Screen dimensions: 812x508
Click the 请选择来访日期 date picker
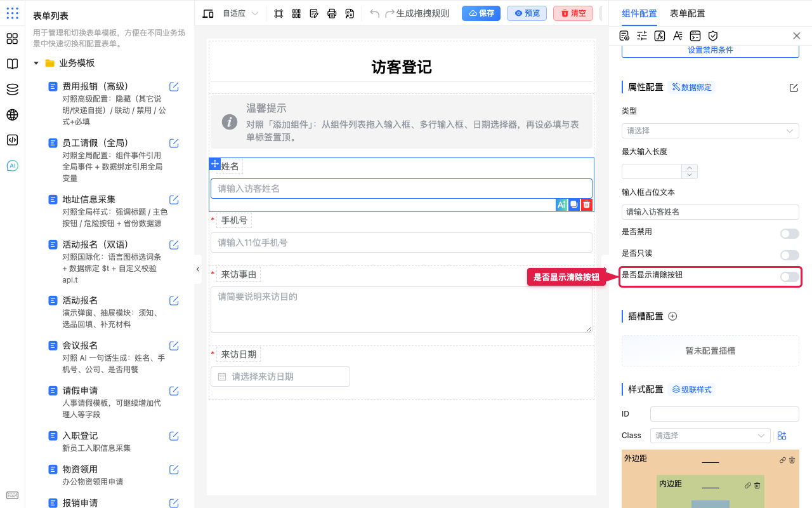pyautogui.click(x=280, y=377)
